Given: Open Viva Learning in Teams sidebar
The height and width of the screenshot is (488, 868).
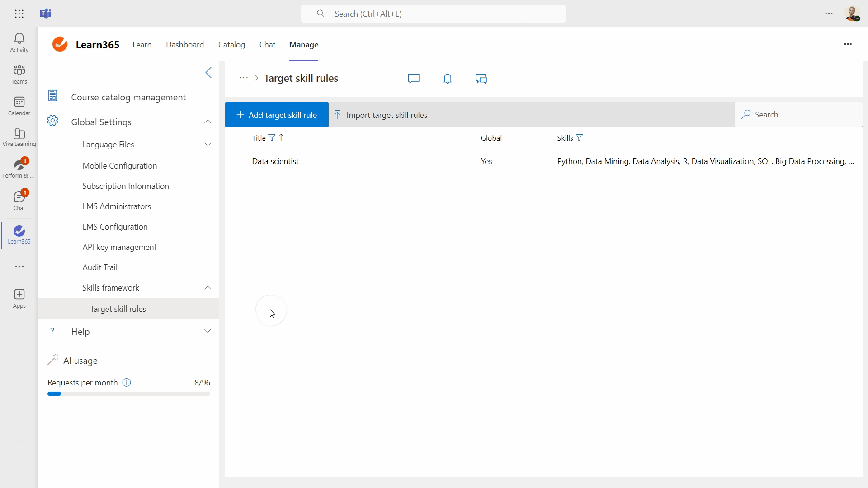Looking at the screenshot, I should click(19, 137).
